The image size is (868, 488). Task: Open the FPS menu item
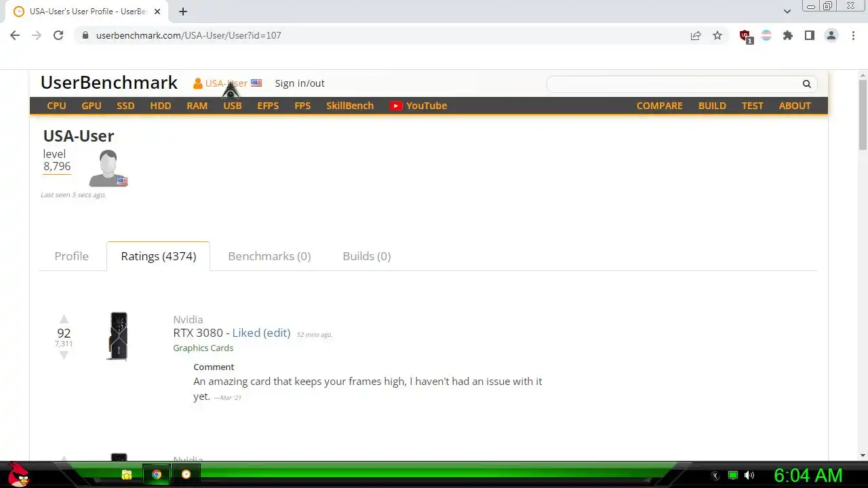[x=302, y=106]
